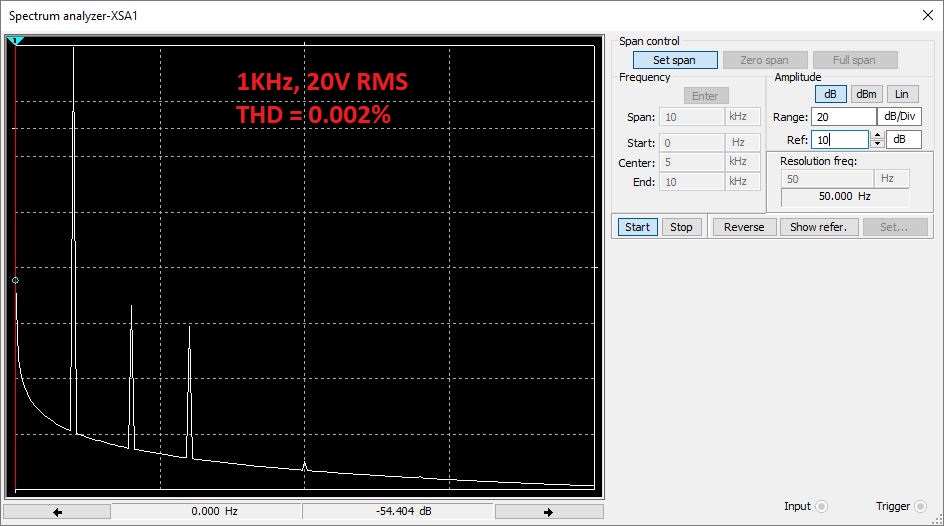Click the Resolution freq input field
The image size is (944, 526).
pos(828,179)
